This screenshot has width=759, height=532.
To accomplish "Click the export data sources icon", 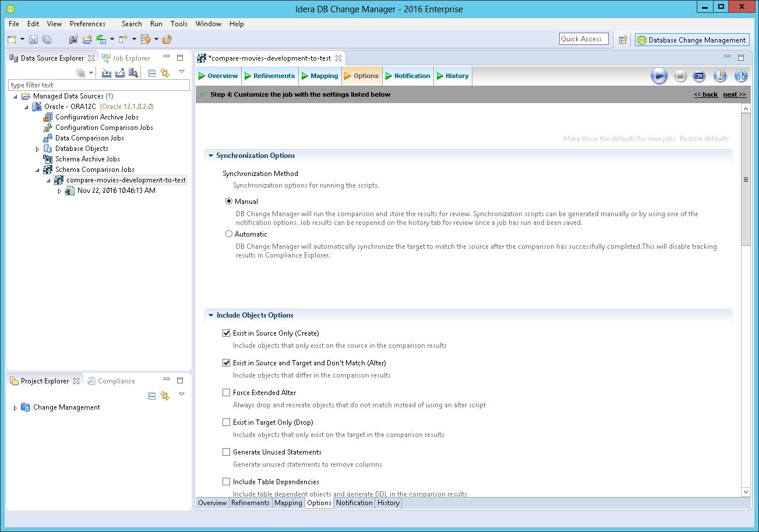I will (x=120, y=73).
